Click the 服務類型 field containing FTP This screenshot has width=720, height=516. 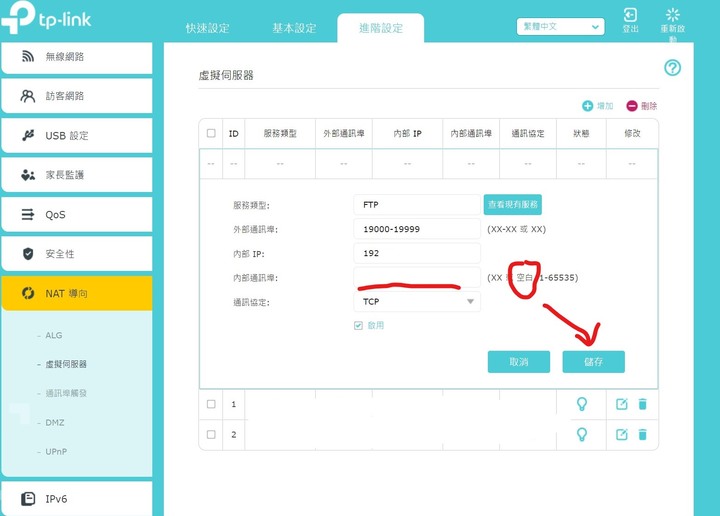pyautogui.click(x=417, y=205)
